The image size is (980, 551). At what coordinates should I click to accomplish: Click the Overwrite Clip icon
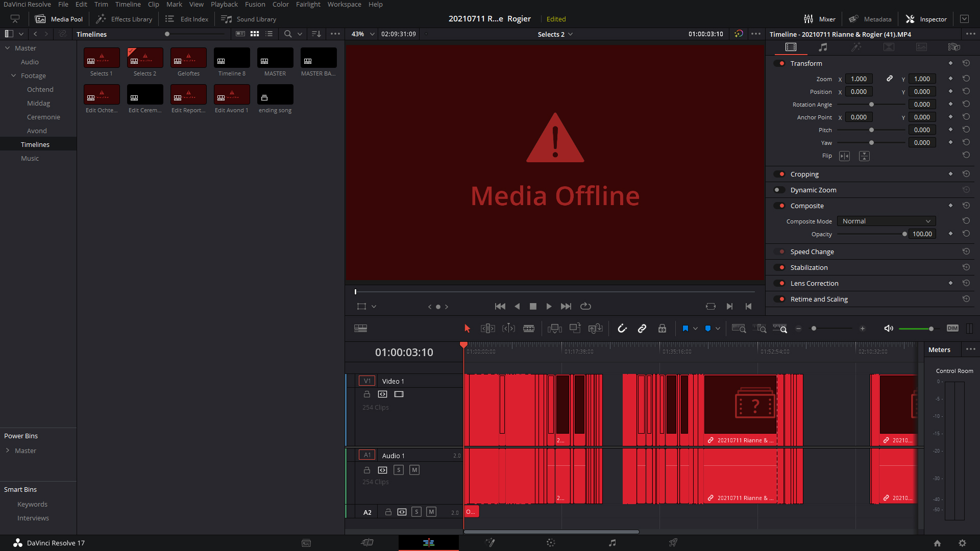[x=575, y=329]
